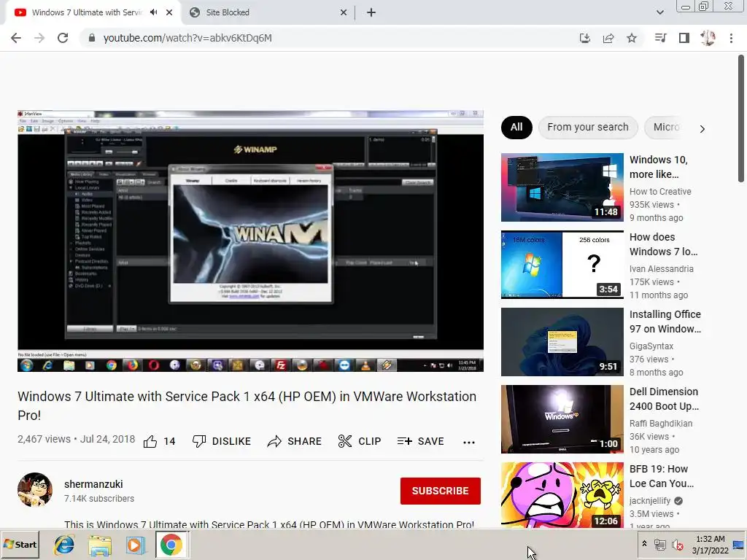Open Installing Office 97 video thumbnail
This screenshot has width=747, height=560.
[x=562, y=341]
